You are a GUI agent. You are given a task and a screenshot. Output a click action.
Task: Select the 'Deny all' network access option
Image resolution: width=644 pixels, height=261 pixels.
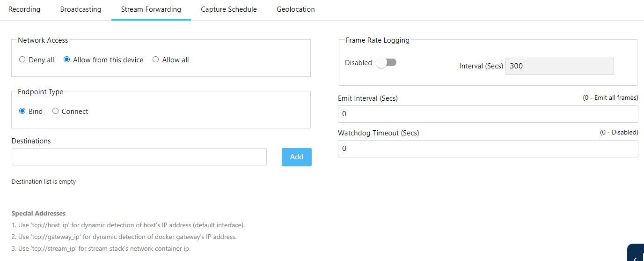[22, 60]
